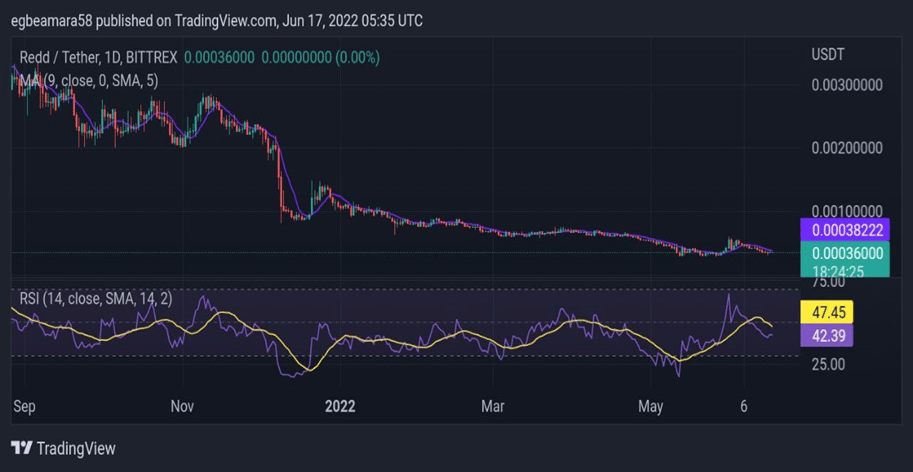The image size is (913, 472).
Task: Click the TradingView logo icon
Action: [x=21, y=449]
